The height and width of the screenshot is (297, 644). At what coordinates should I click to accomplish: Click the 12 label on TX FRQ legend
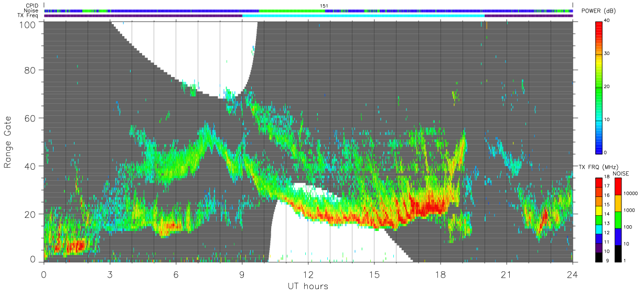(x=606, y=233)
